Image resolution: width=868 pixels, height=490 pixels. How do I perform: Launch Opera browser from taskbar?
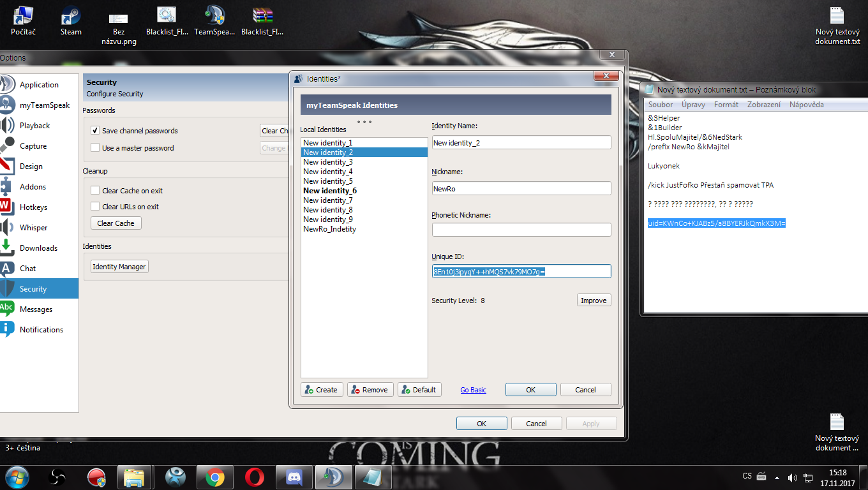pyautogui.click(x=255, y=477)
